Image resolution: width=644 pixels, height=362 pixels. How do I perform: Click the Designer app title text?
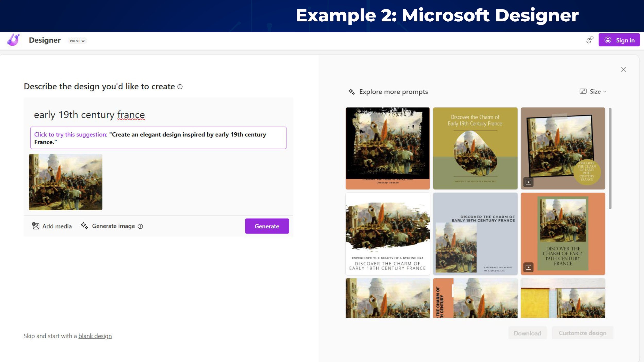45,40
